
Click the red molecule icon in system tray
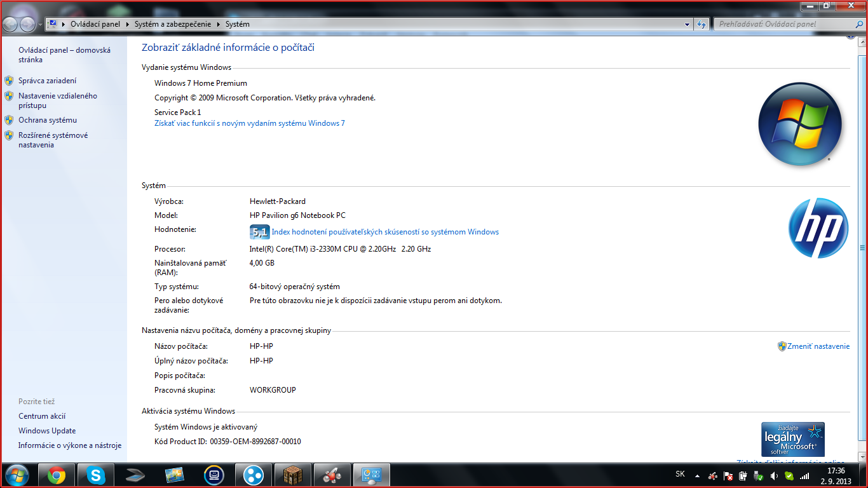click(x=714, y=475)
